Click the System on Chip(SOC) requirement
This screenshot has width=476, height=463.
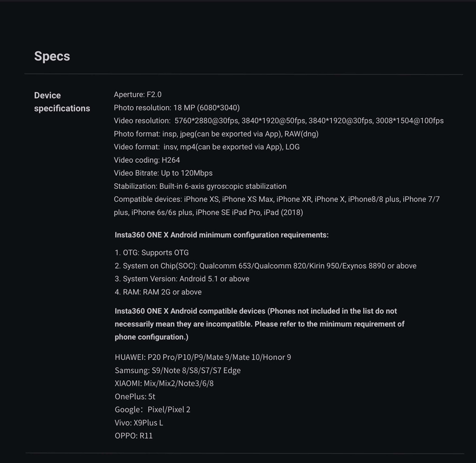click(x=265, y=266)
